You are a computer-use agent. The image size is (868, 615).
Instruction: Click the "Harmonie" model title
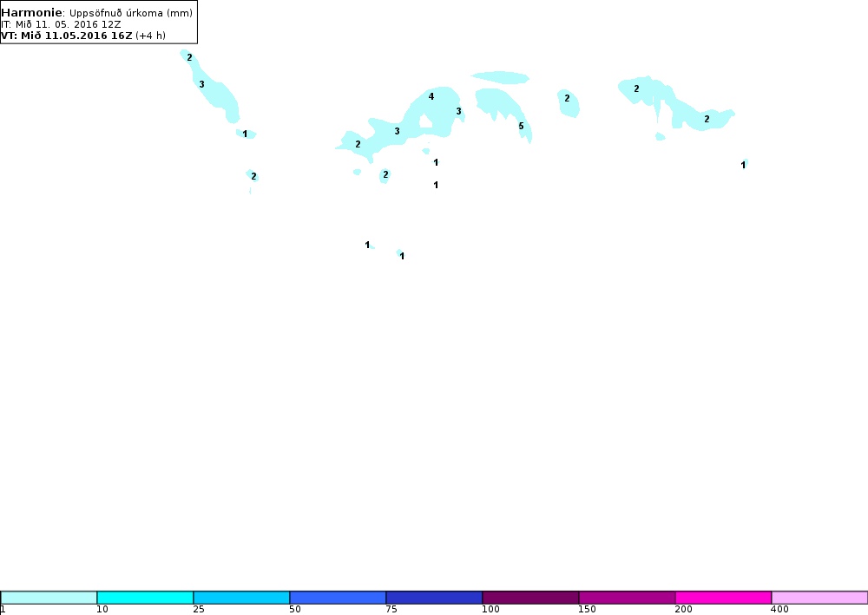click(31, 12)
